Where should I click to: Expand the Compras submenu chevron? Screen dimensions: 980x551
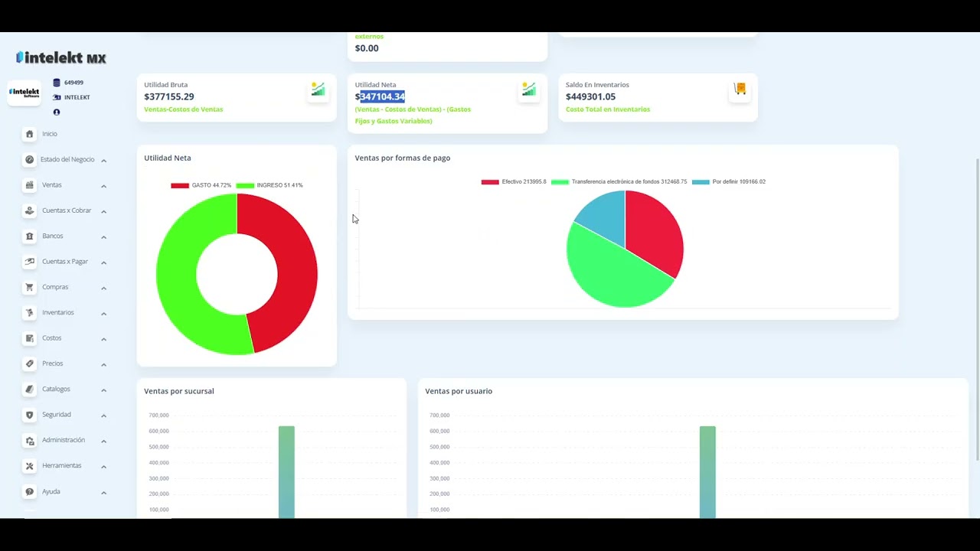[x=103, y=288]
